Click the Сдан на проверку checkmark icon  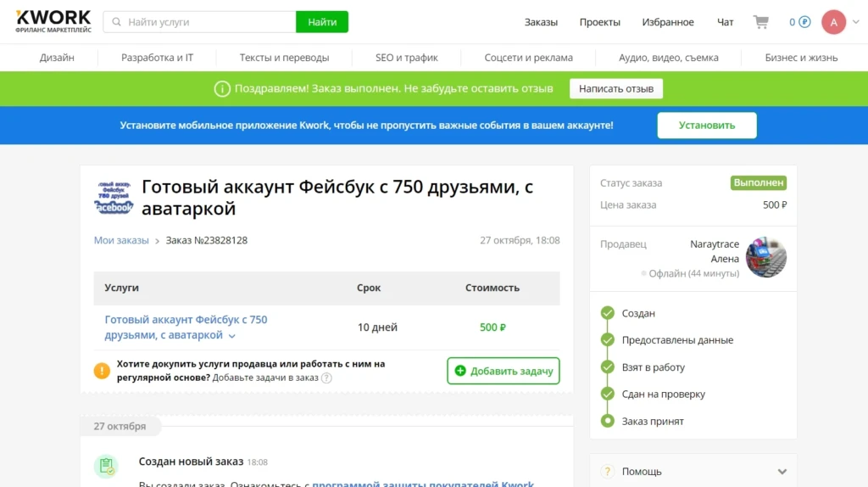coord(607,394)
